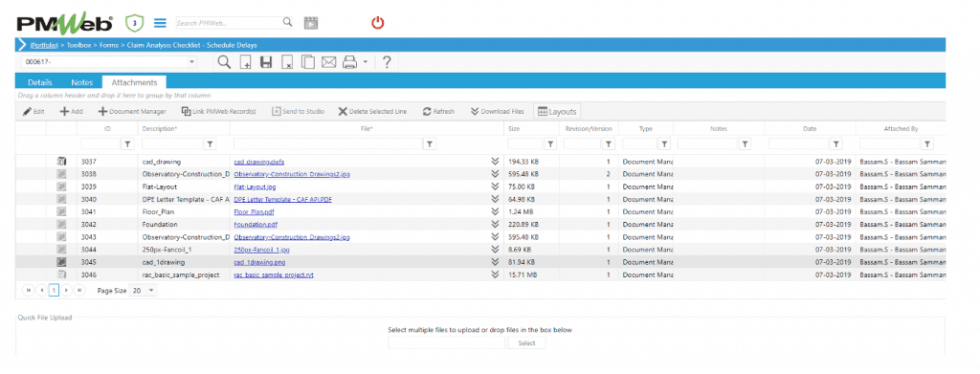Screen dimensions: 980x374
Task: Click the Date column filter icon
Action: click(836, 144)
